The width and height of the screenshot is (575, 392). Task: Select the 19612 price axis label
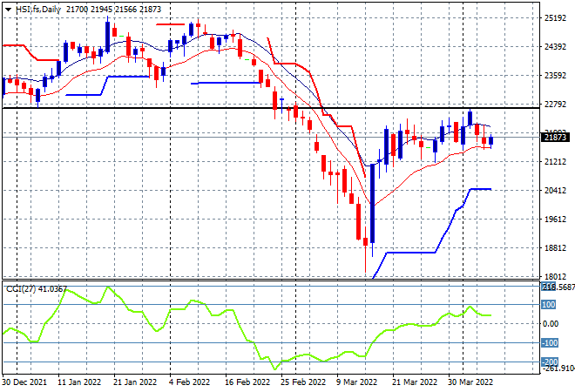[x=555, y=220]
